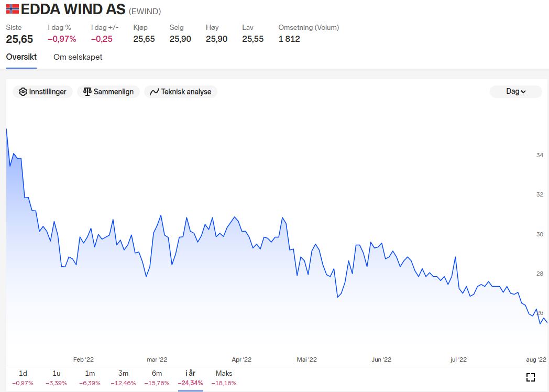Select the 1d time range
This screenshot has height=392, width=549.
click(23, 378)
